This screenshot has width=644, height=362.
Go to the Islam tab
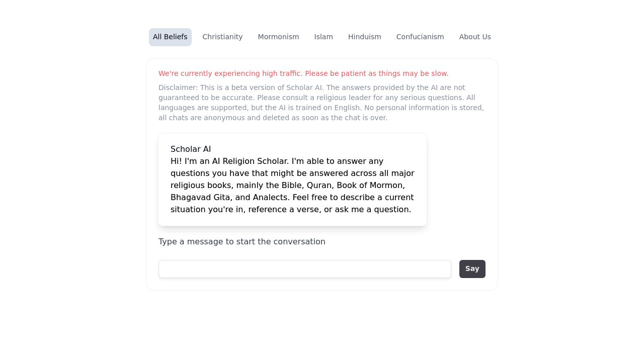pyautogui.click(x=324, y=37)
